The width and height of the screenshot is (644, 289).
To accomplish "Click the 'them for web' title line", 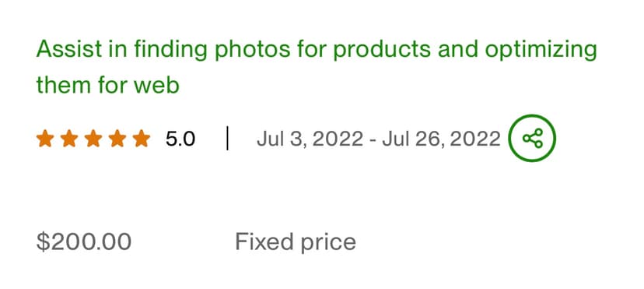I will pyautogui.click(x=108, y=86).
